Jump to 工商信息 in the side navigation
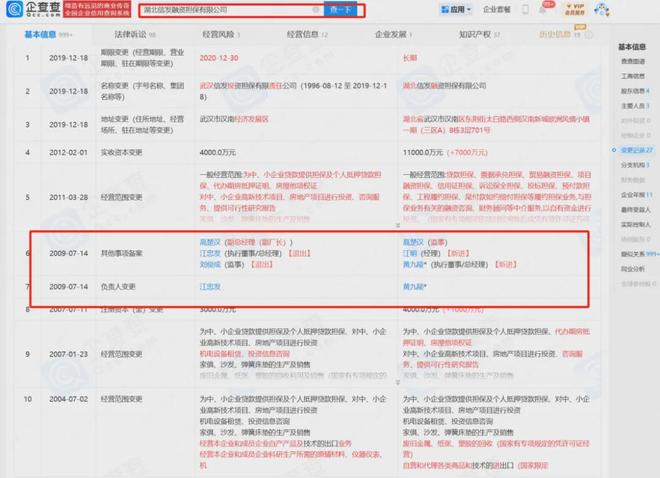This screenshot has height=478, width=660. (633, 76)
